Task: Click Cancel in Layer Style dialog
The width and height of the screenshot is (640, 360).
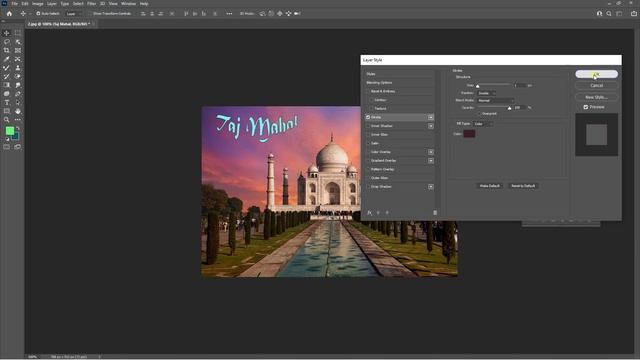Action: (596, 85)
